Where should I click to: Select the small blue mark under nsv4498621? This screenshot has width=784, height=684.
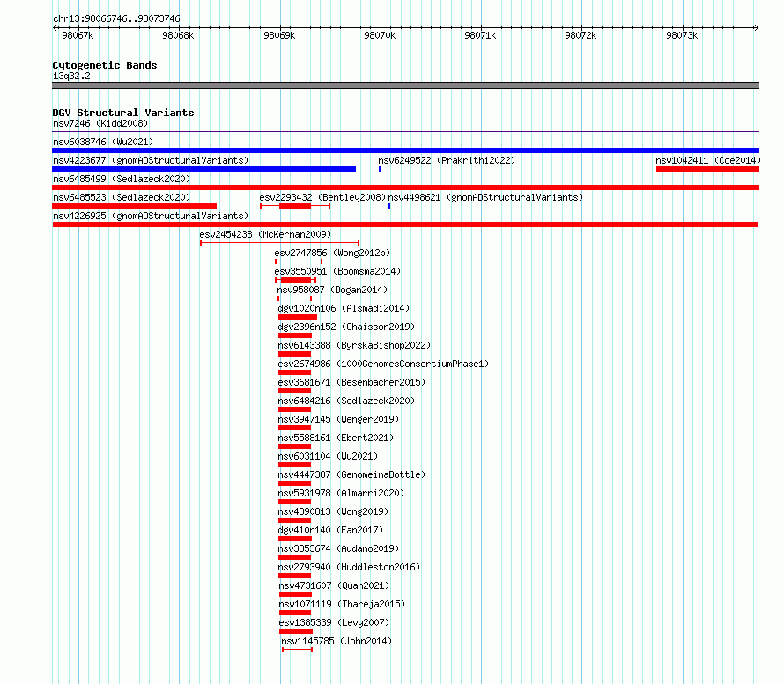(389, 206)
